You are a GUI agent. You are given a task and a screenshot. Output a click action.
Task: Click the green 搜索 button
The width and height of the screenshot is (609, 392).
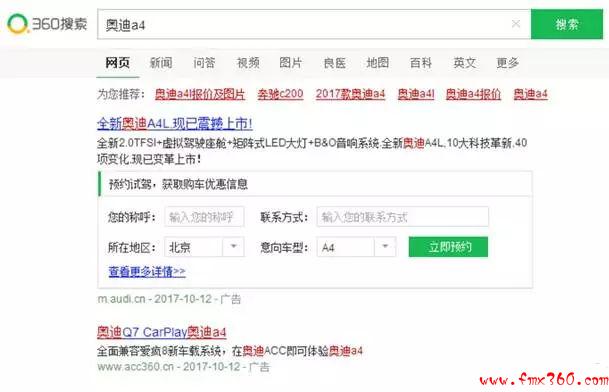click(x=567, y=24)
